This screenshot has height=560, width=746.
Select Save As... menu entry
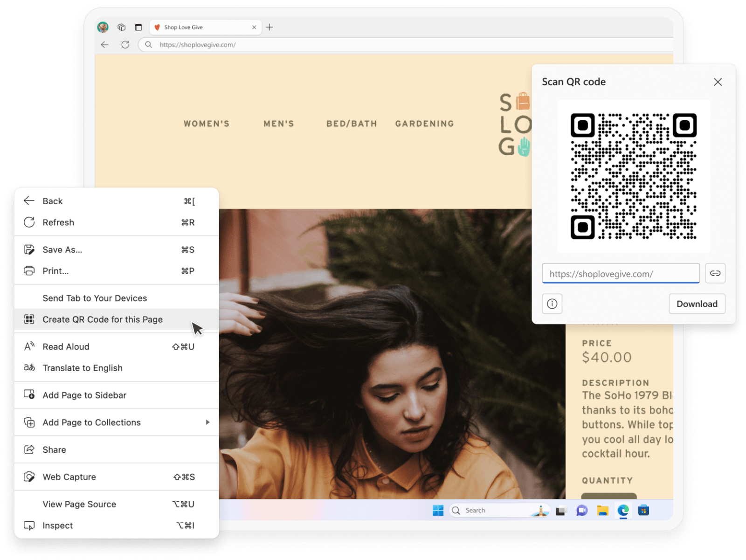117,249
